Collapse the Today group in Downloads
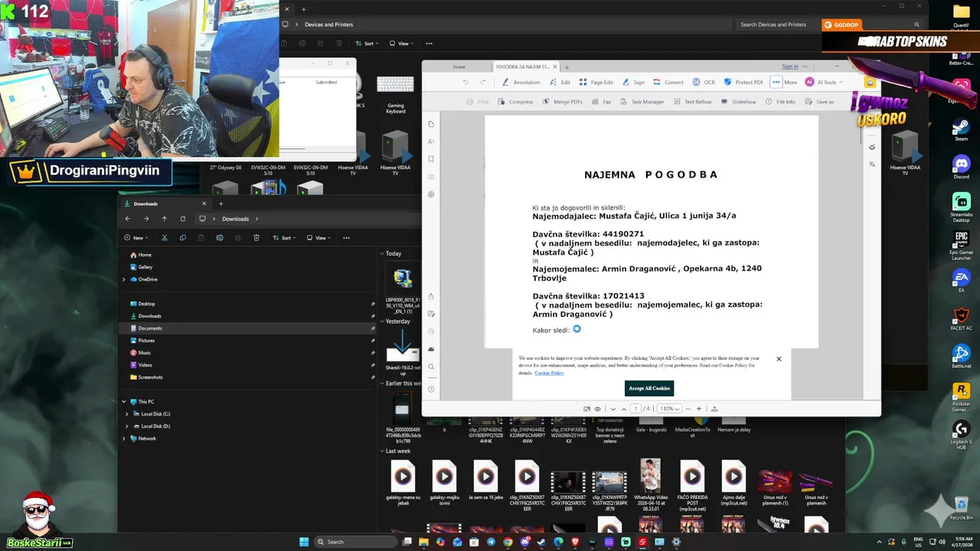 coord(382,253)
